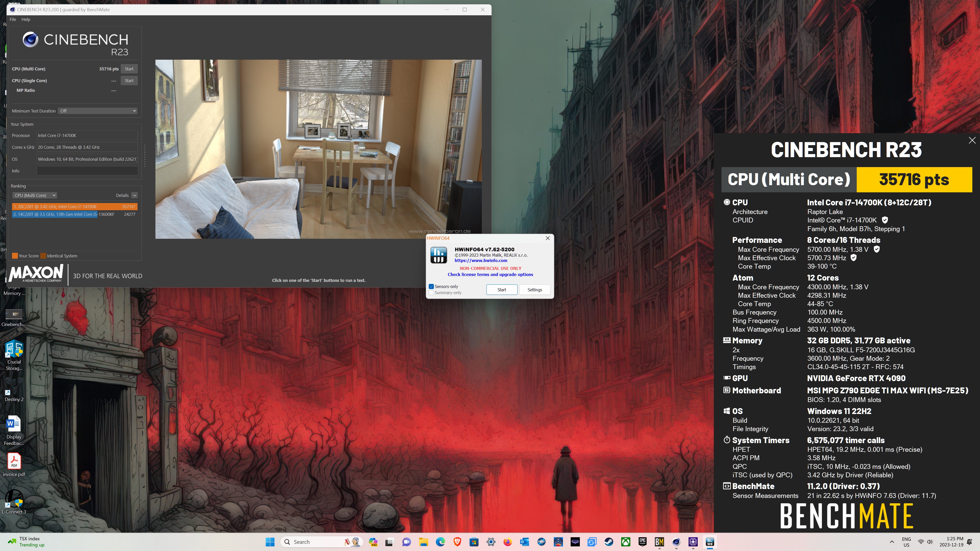Open the Minimum Test Duration dropdown
The width and height of the screenshot is (980, 551).
tap(98, 111)
